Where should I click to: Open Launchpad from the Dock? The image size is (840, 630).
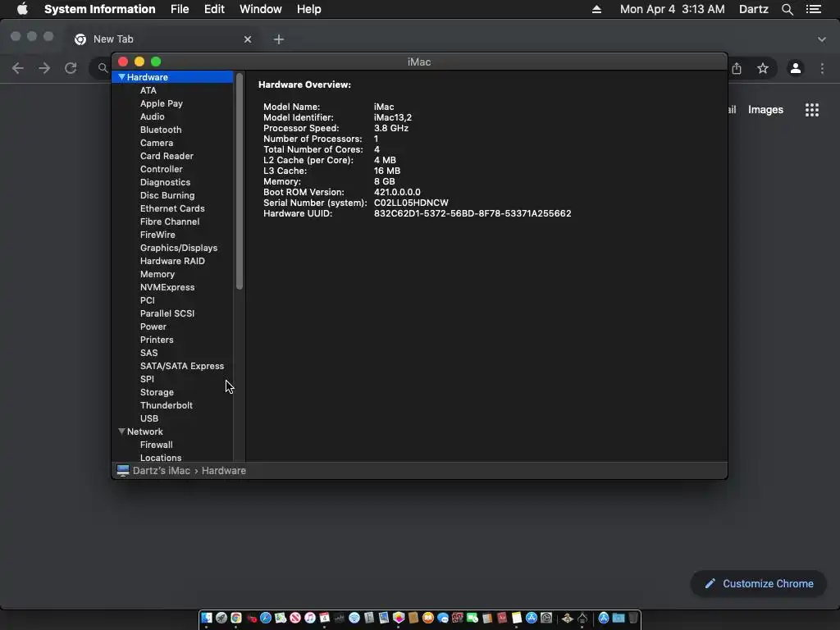221,618
